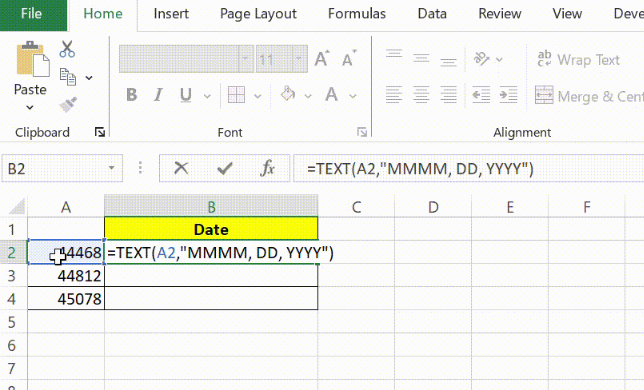The height and width of the screenshot is (390, 644).
Task: Switch to the Page Layout tab
Action: (x=258, y=14)
